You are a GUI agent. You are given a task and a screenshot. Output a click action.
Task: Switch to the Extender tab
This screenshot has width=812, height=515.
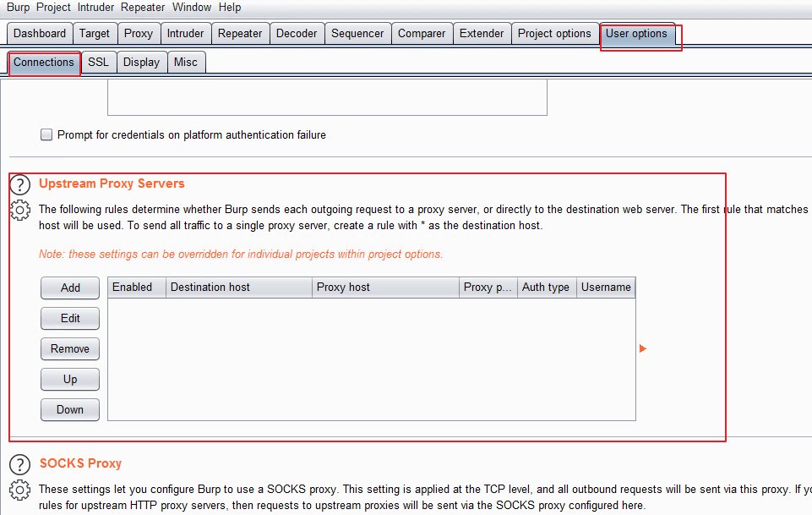[x=482, y=34]
